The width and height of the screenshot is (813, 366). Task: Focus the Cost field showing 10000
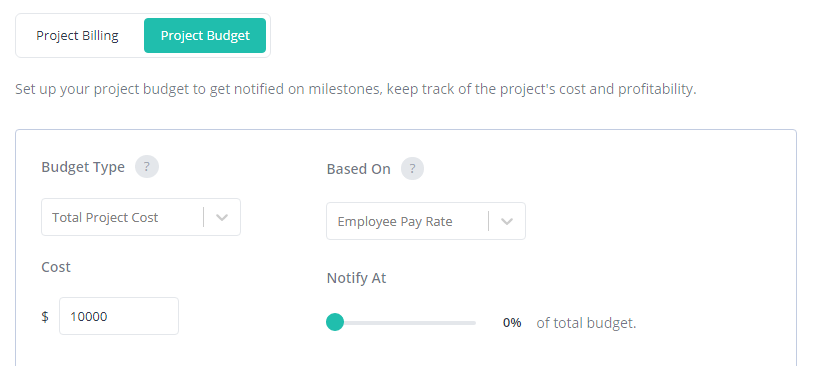[119, 316]
